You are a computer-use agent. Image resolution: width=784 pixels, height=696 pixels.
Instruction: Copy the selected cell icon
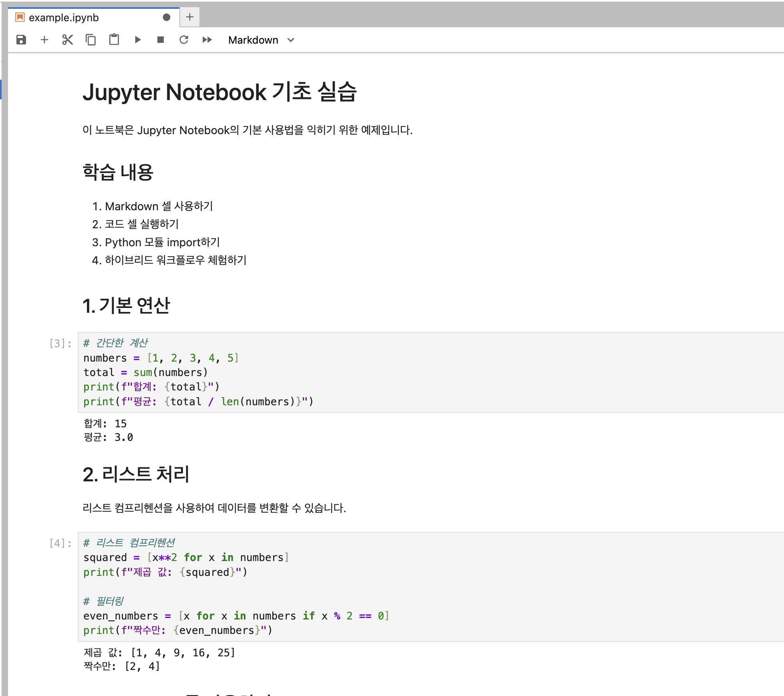tap(91, 40)
